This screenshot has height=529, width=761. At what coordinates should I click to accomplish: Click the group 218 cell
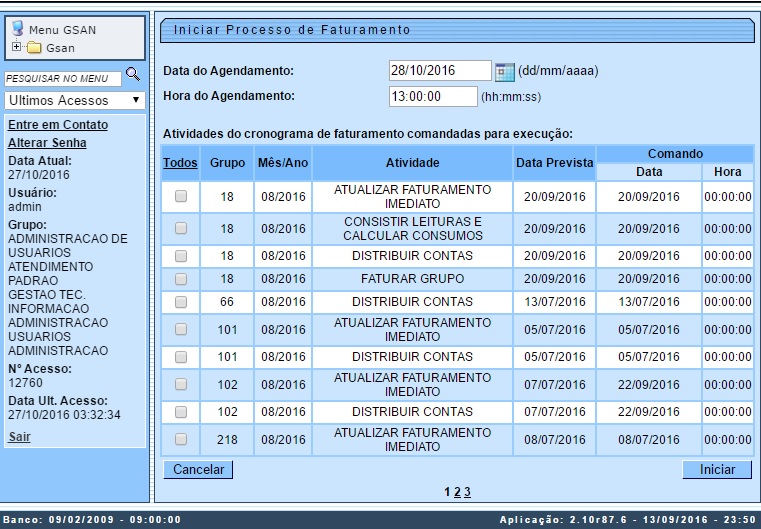point(227,440)
